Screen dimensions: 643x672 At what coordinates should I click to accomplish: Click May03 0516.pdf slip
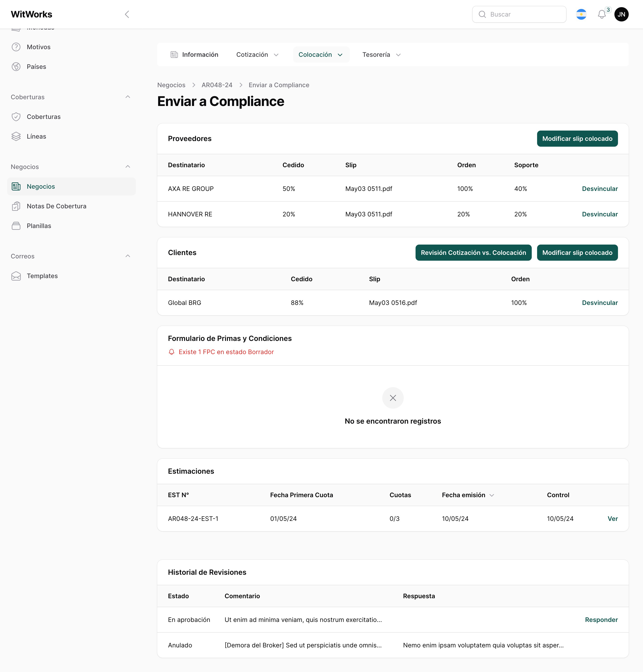point(393,303)
